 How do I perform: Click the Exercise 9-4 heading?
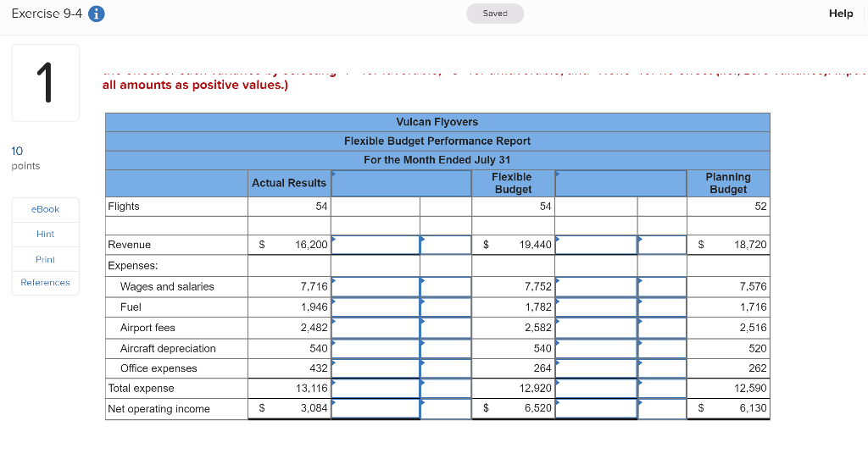pyautogui.click(x=47, y=14)
